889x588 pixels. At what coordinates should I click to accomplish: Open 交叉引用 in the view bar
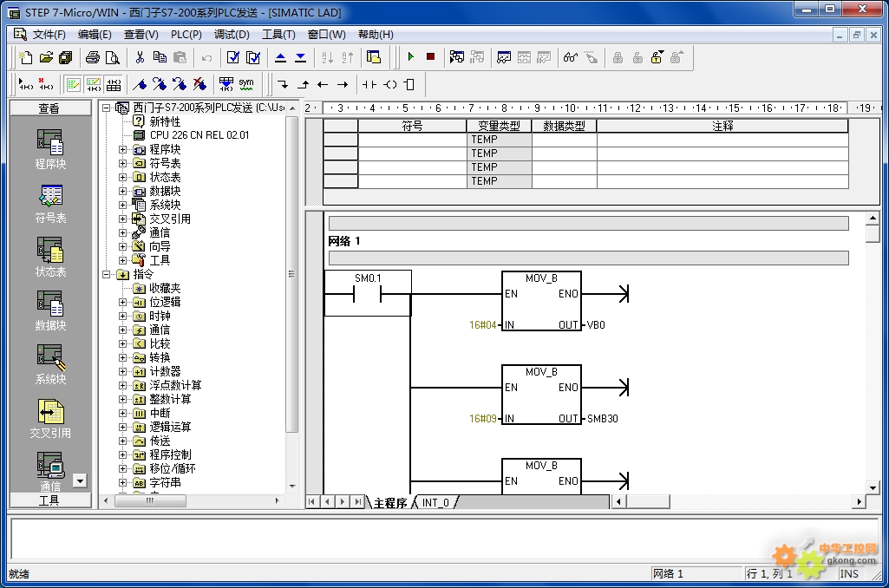coord(50,419)
